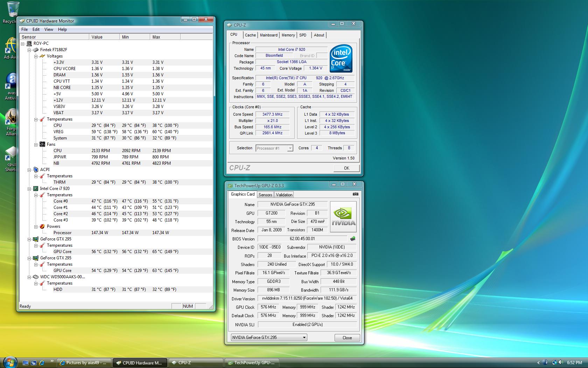The height and width of the screenshot is (368, 588).
Task: Switch to the Memory tab in CPU-Z
Action: click(x=288, y=35)
